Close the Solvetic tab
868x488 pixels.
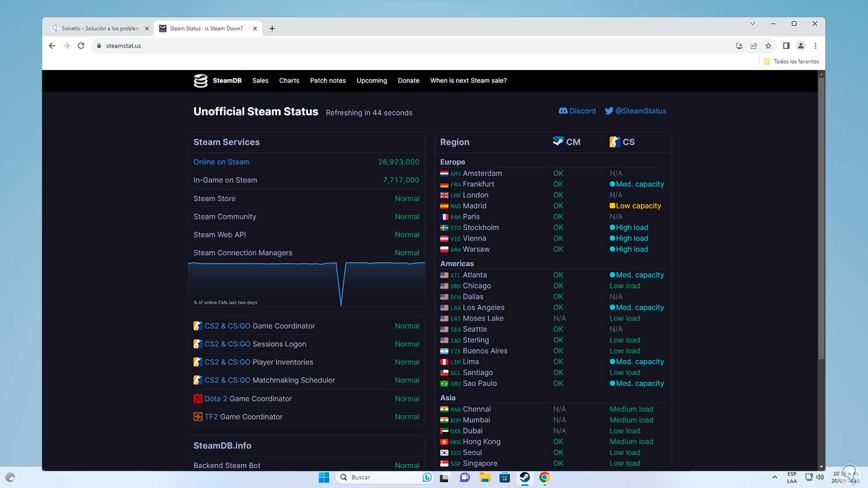tap(147, 28)
